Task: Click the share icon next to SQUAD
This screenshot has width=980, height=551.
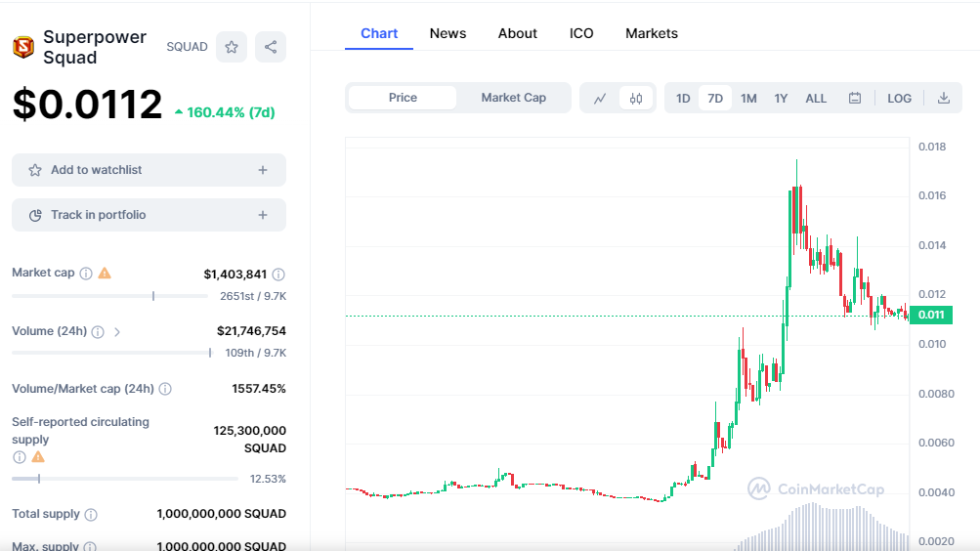Action: (271, 47)
